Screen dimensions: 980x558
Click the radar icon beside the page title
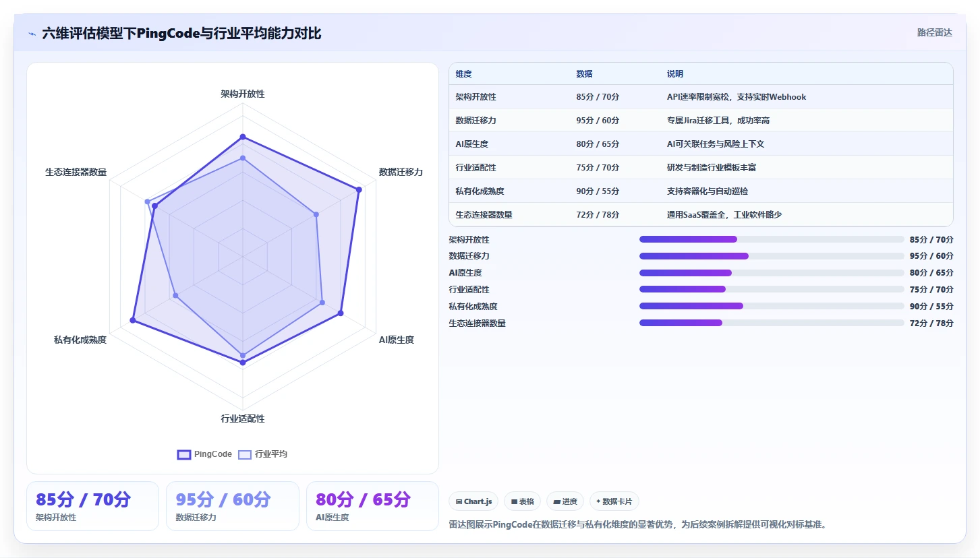point(32,34)
